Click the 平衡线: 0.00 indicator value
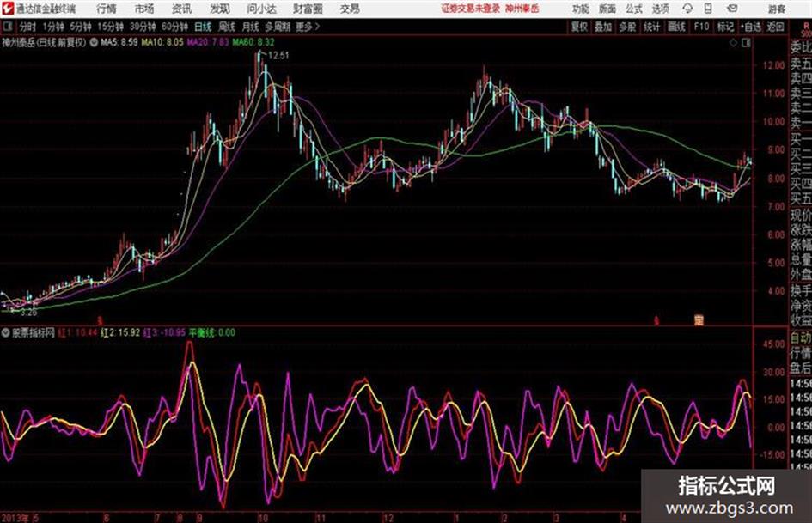 [211, 332]
